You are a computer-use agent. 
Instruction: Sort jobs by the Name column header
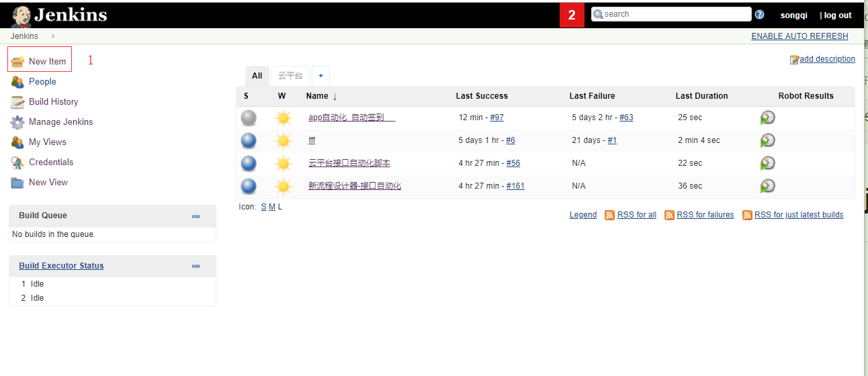click(321, 96)
